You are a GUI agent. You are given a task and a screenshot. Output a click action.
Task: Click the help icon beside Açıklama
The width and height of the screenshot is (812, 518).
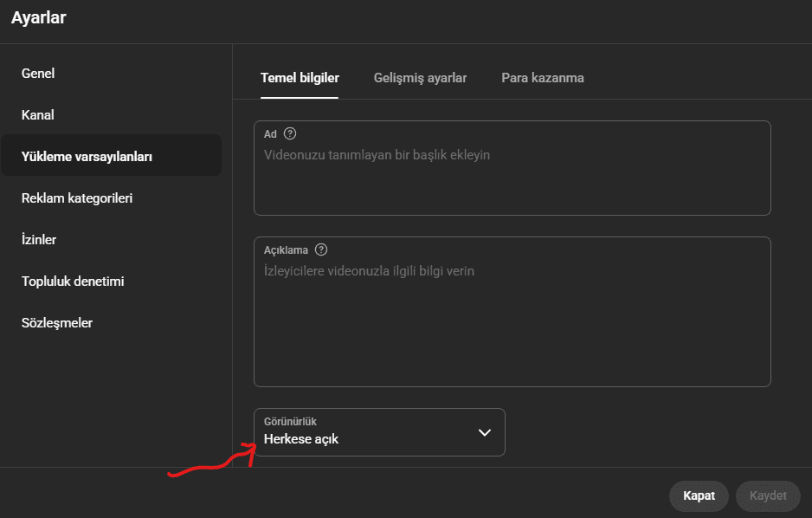(x=321, y=249)
